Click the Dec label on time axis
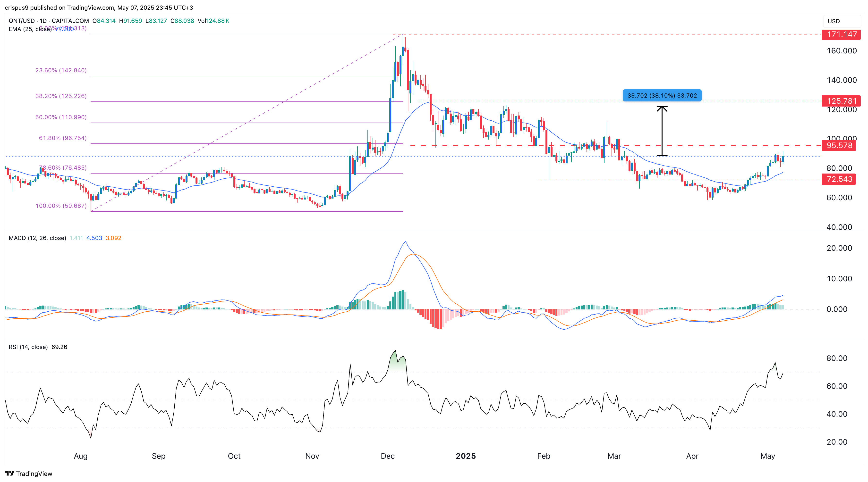 click(x=388, y=456)
